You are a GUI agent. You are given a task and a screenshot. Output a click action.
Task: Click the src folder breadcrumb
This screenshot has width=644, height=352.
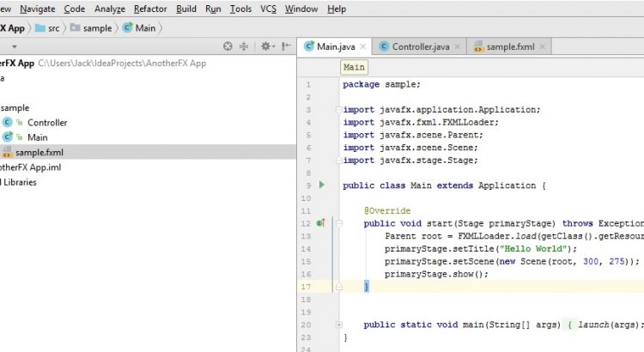[53, 27]
